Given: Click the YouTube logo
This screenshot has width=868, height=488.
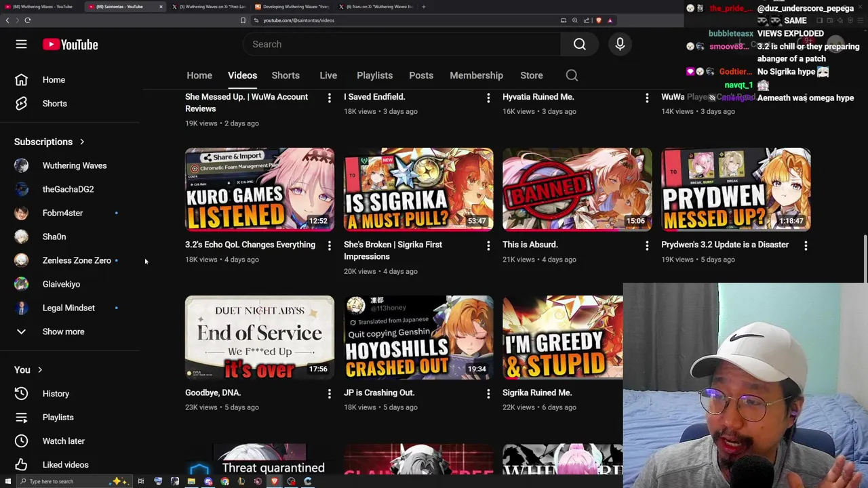Looking at the screenshot, I should [x=70, y=45].
